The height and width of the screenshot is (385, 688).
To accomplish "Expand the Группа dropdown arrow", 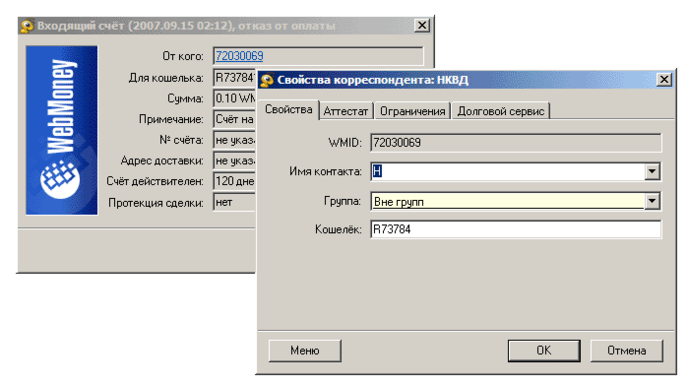I will [652, 201].
